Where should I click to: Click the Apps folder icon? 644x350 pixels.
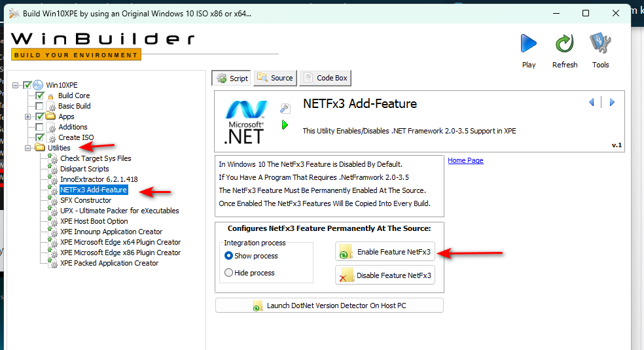[50, 116]
